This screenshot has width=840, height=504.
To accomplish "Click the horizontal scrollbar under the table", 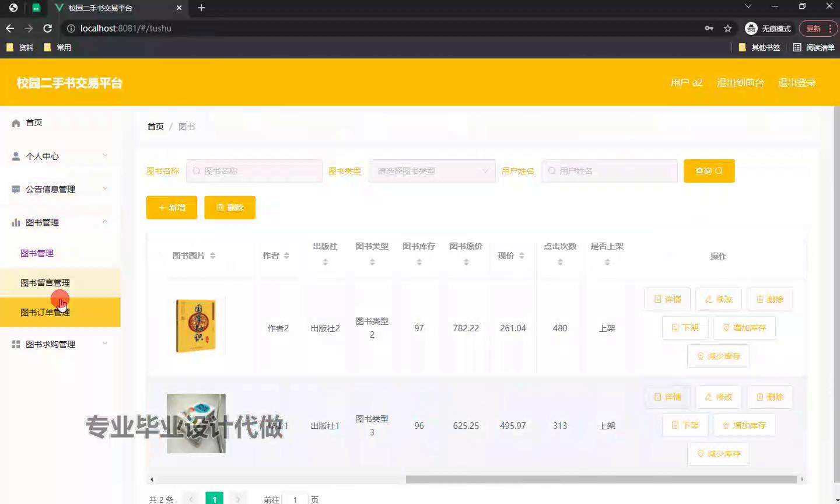I will [x=601, y=480].
